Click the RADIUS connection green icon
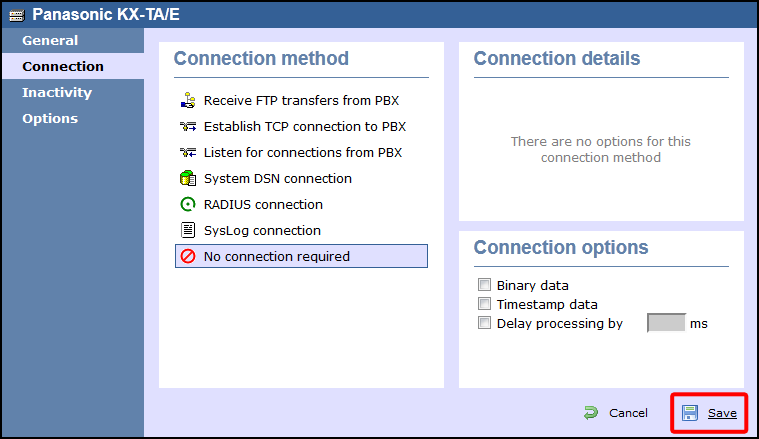Image resolution: width=759 pixels, height=439 pixels. pyautogui.click(x=187, y=205)
